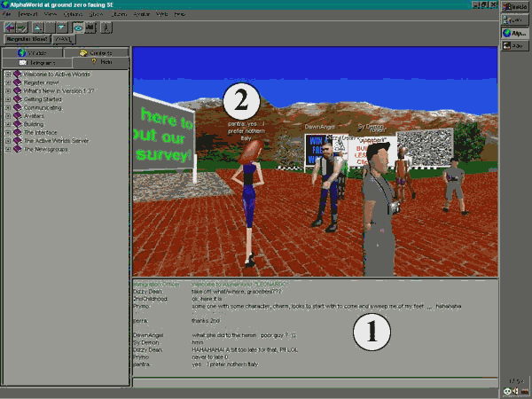This screenshot has width=532, height=399.
Task: Open the Avatar menu
Action: [140, 15]
